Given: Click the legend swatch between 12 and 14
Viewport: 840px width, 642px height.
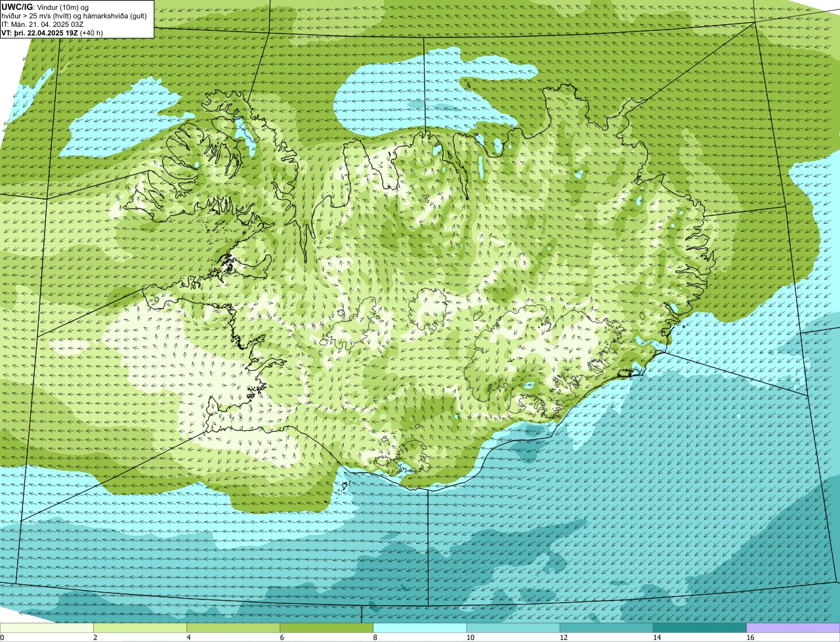Looking at the screenshot, I should click(x=606, y=628).
